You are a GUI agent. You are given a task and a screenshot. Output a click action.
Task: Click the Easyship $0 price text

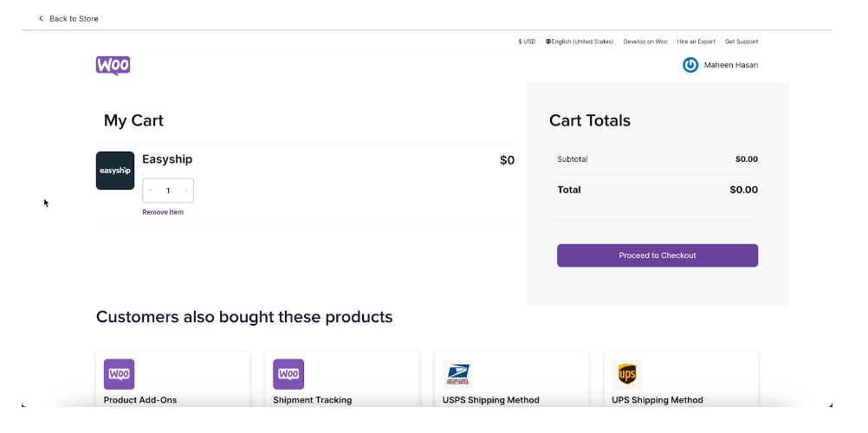click(507, 160)
